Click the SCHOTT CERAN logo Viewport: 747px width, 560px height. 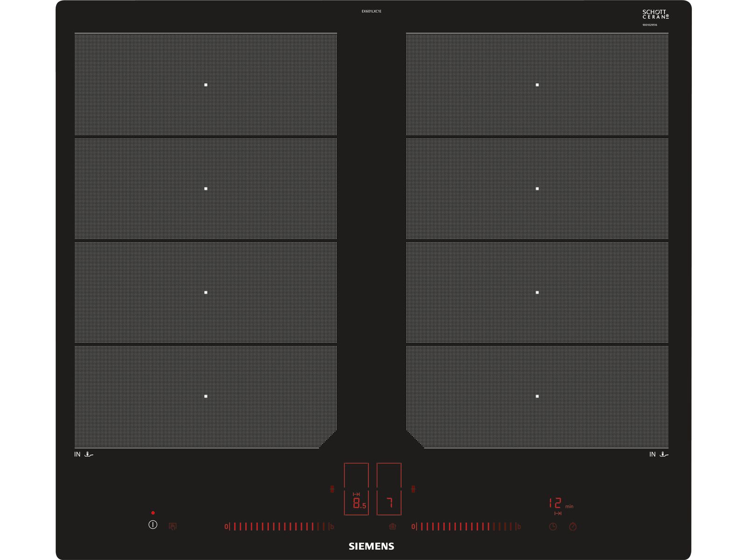click(655, 14)
